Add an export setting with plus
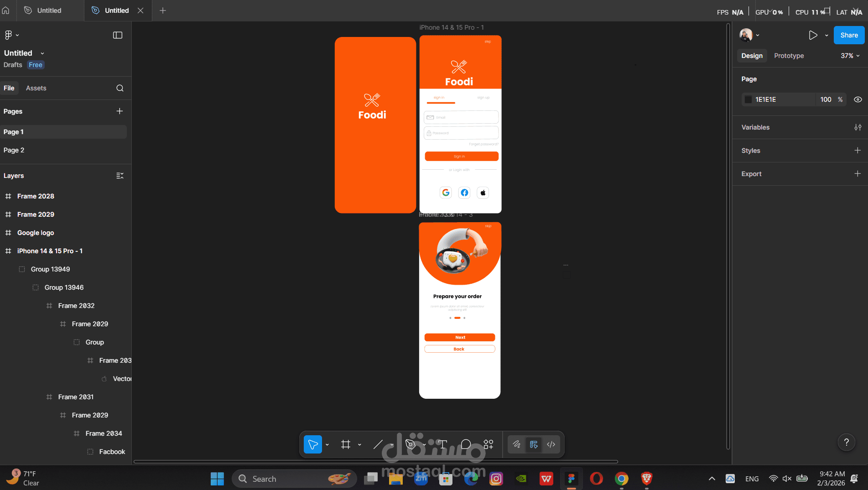 pyautogui.click(x=858, y=173)
